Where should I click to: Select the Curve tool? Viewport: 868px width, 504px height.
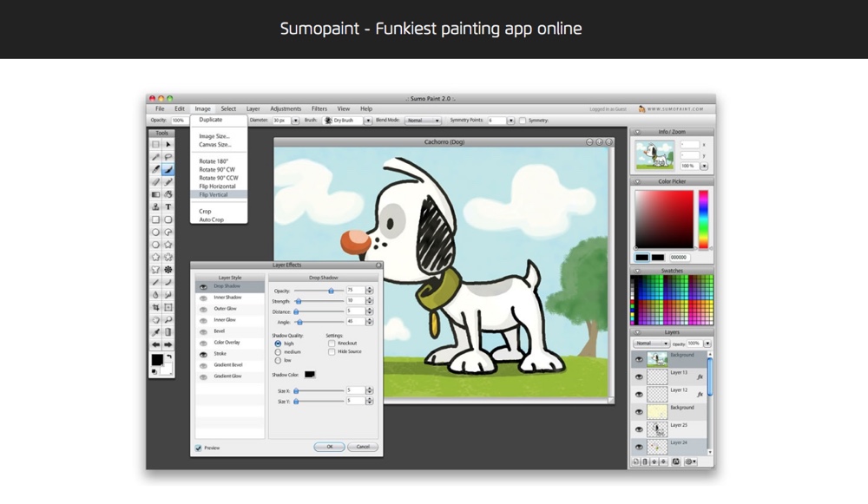168,282
